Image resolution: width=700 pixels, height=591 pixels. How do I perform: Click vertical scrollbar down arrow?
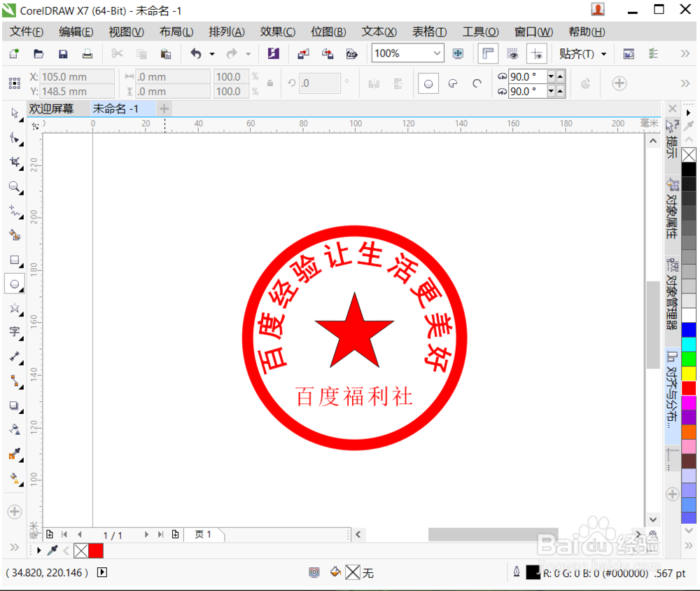[x=653, y=520]
